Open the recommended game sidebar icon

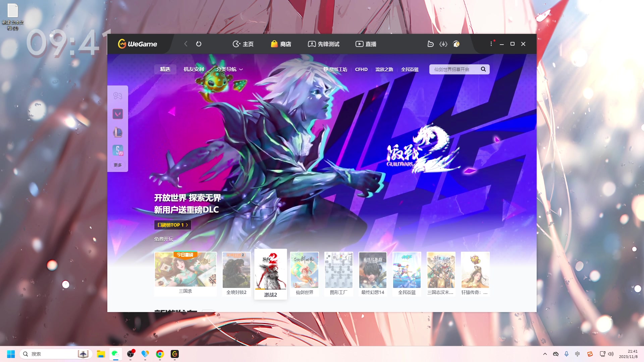(x=117, y=150)
